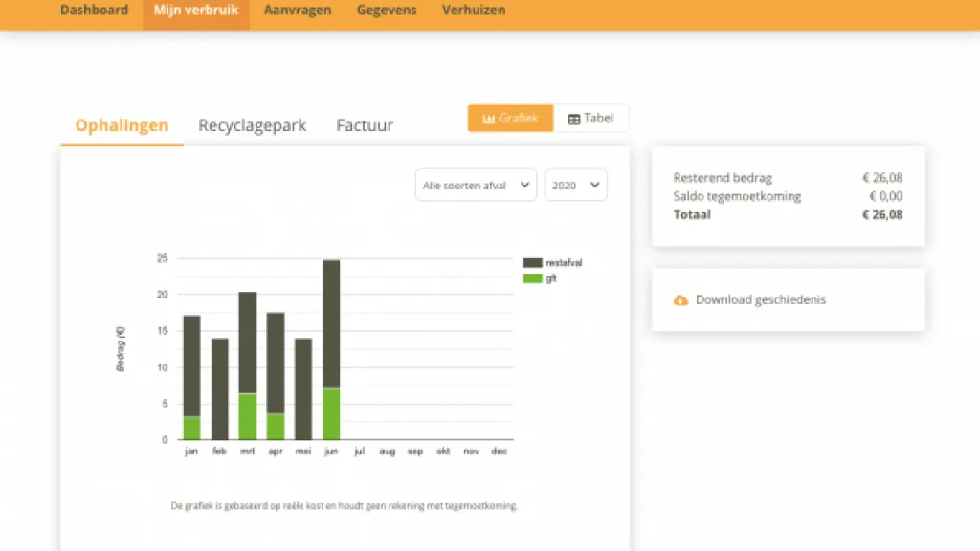
Task: Switch view to Grafiek
Action: pos(510,119)
